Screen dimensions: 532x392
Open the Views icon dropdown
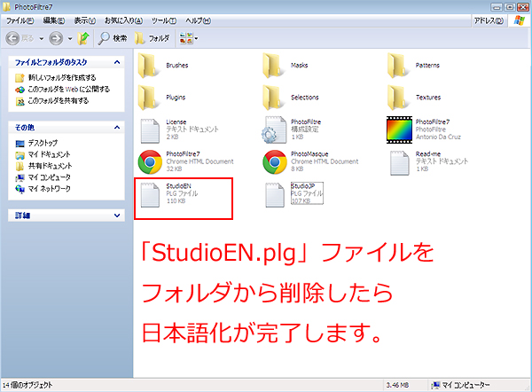[189, 38]
